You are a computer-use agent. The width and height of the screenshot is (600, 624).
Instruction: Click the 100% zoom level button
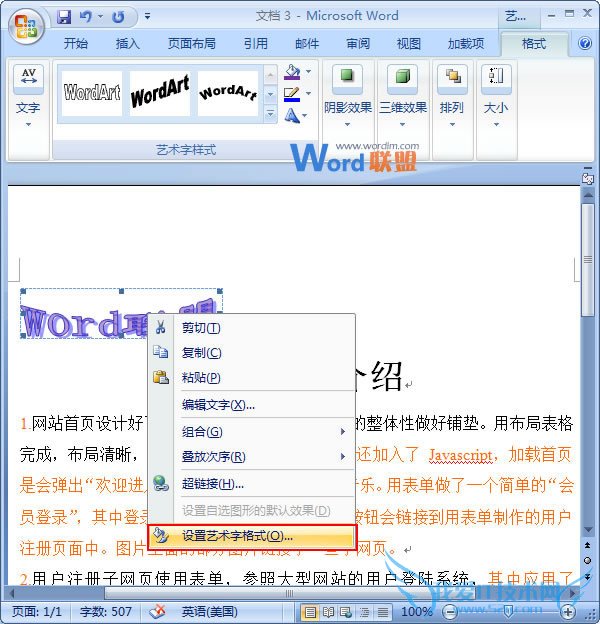pyautogui.click(x=416, y=612)
